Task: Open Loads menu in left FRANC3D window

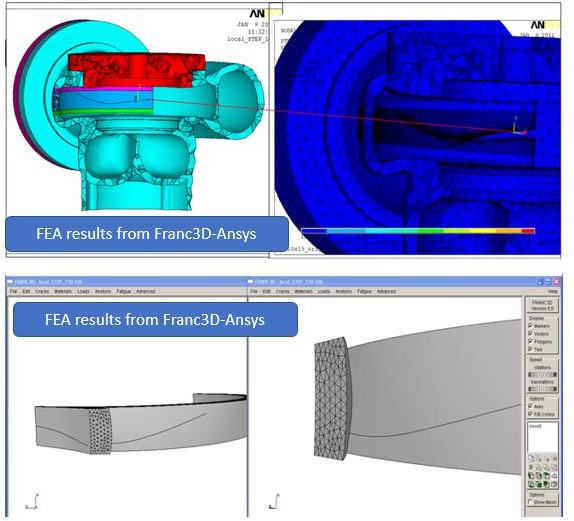Action: (x=83, y=291)
